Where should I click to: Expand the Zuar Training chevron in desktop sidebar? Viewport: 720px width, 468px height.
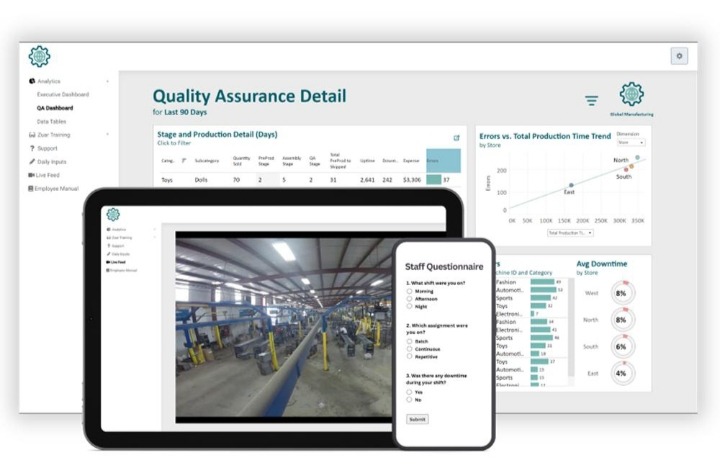tap(108, 135)
